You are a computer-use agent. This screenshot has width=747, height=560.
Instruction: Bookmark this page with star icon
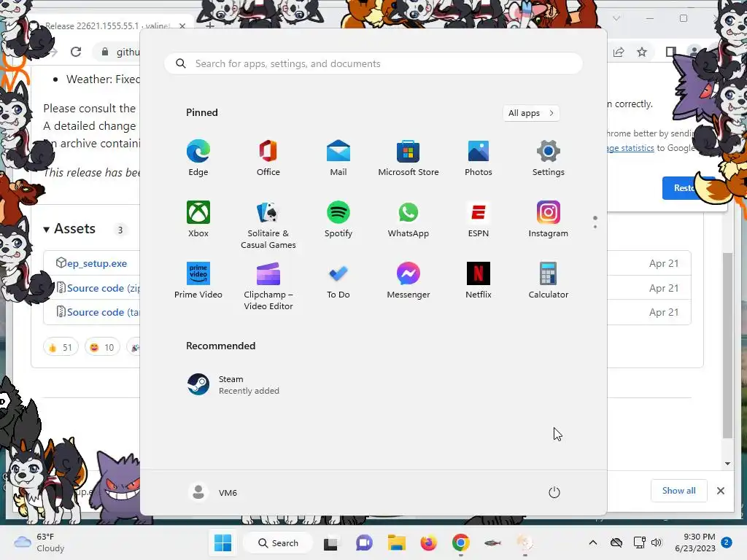[x=642, y=52]
